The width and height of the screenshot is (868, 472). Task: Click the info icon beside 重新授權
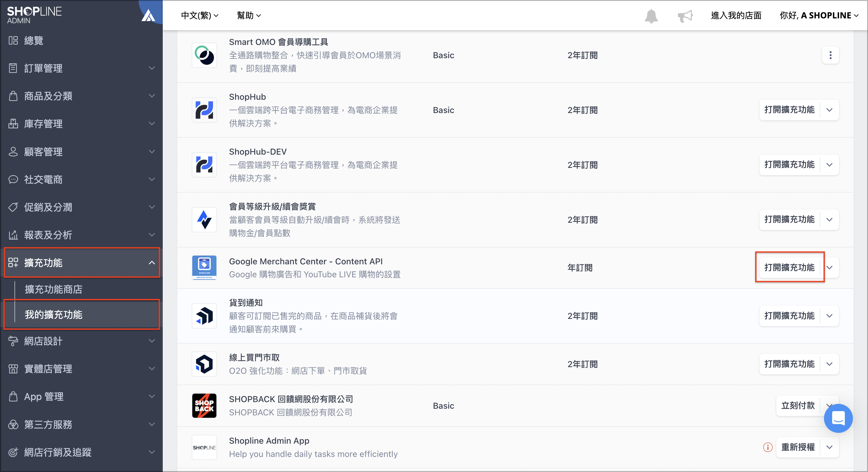point(768,447)
